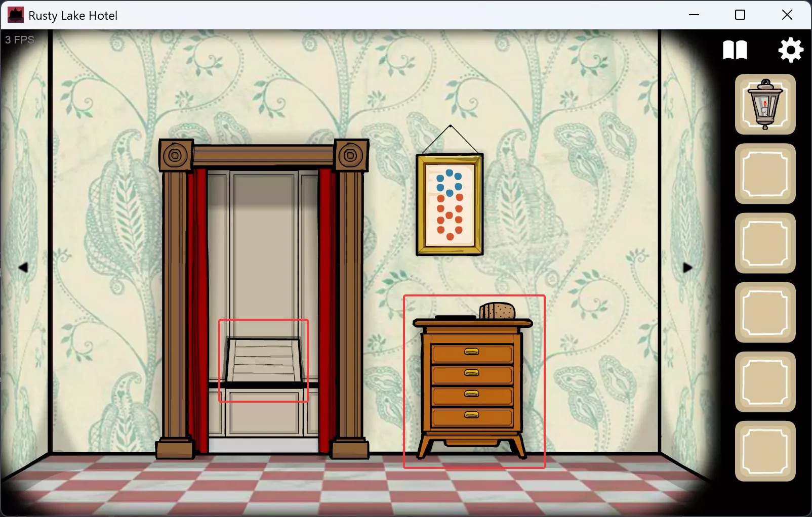
Task: Select the lantern in the inventory
Action: (x=765, y=104)
